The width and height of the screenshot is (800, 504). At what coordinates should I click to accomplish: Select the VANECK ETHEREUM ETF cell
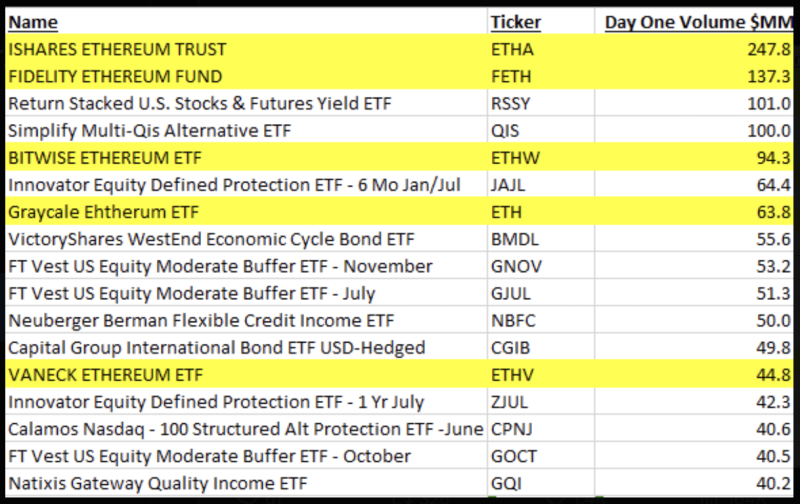coord(246,374)
